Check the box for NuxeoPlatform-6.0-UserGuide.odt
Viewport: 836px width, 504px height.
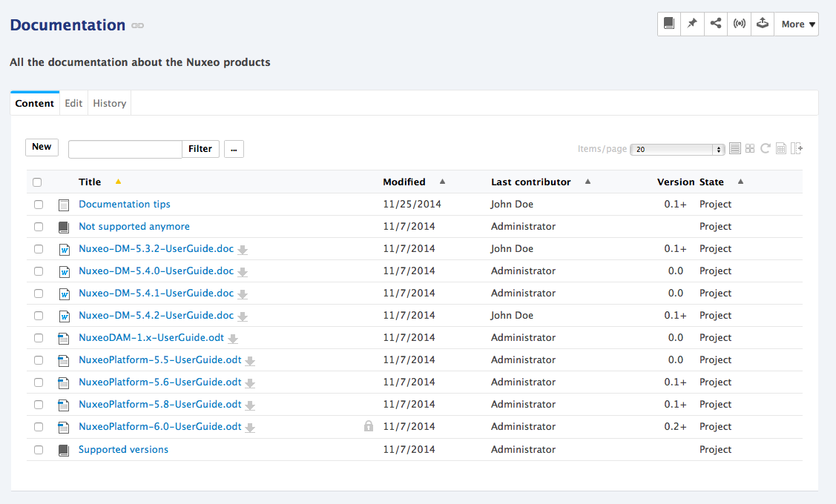tap(39, 427)
